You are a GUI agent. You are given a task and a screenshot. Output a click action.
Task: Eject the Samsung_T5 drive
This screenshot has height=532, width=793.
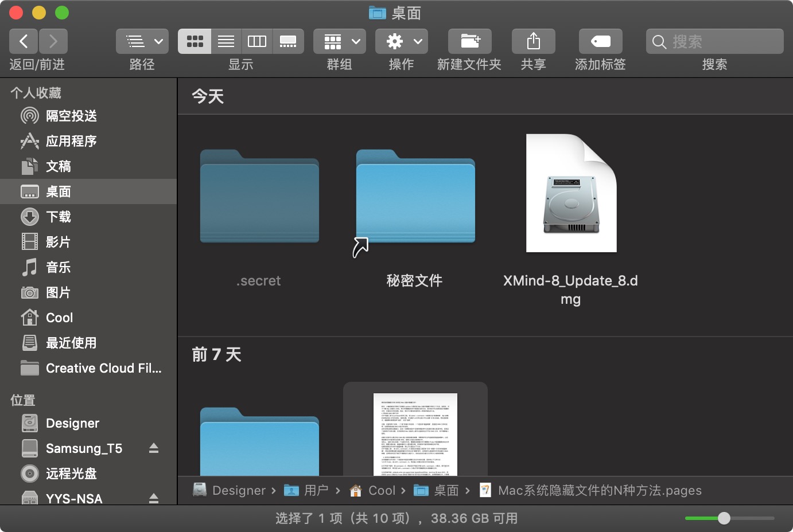pos(154,448)
